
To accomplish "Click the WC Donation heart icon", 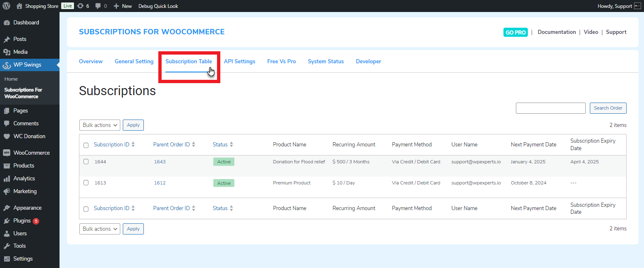I will pyautogui.click(x=7, y=136).
